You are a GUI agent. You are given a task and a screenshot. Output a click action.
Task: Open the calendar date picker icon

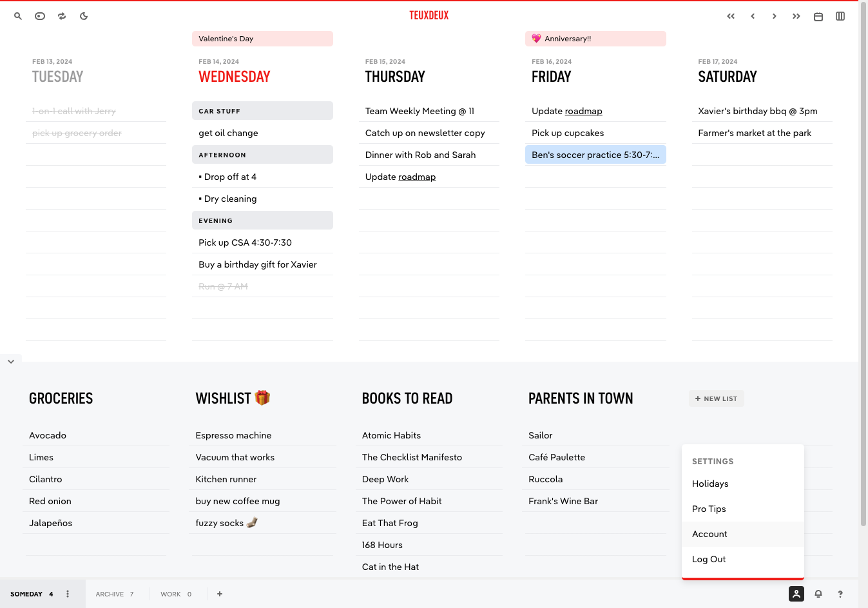coord(818,16)
